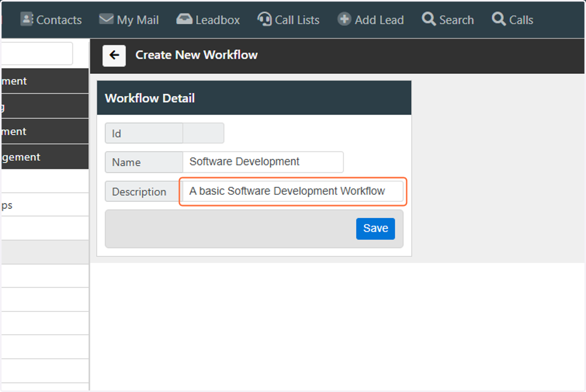Select the sidebar item ending in 'ps'
The height and width of the screenshot is (392, 586).
44,205
